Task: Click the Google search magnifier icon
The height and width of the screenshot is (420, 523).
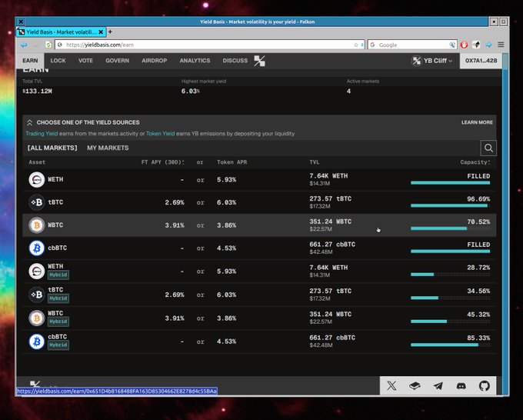Action: [452, 45]
